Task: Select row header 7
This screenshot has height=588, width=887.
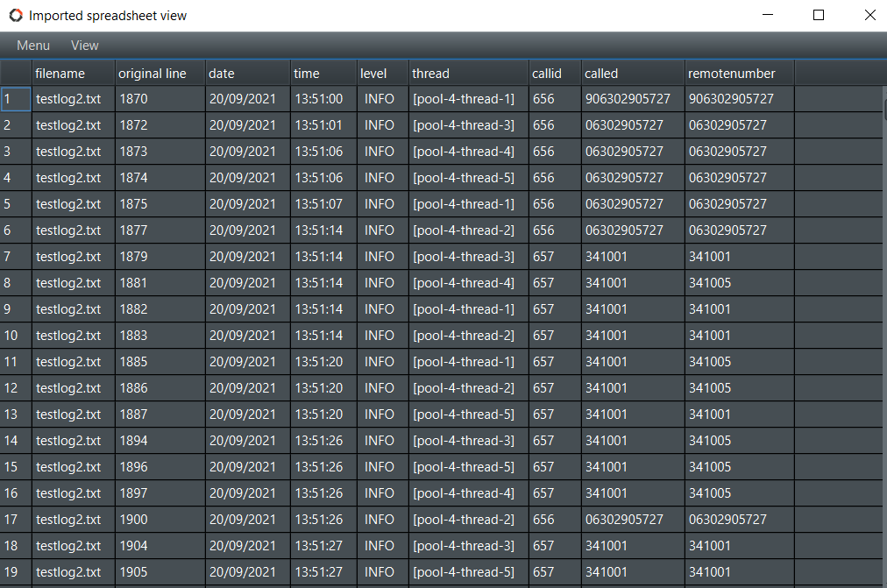Action: coord(16,257)
